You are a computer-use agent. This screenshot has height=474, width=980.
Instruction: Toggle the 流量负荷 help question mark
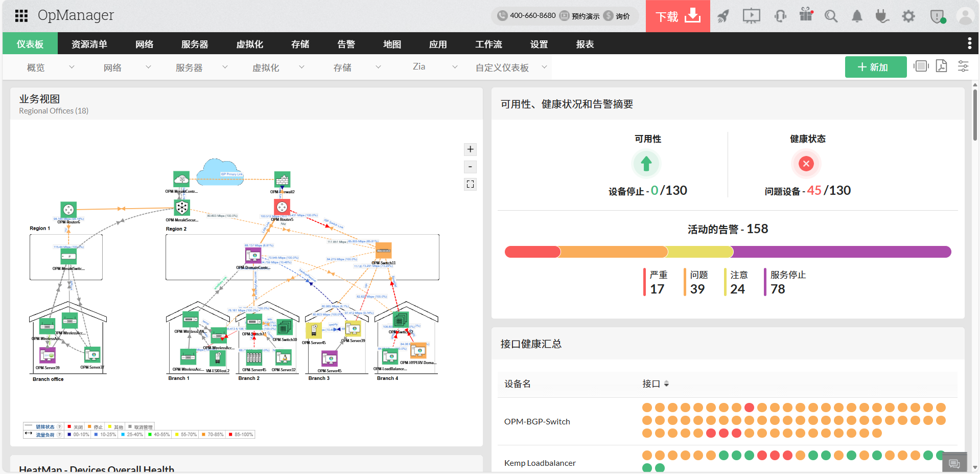pyautogui.click(x=59, y=435)
